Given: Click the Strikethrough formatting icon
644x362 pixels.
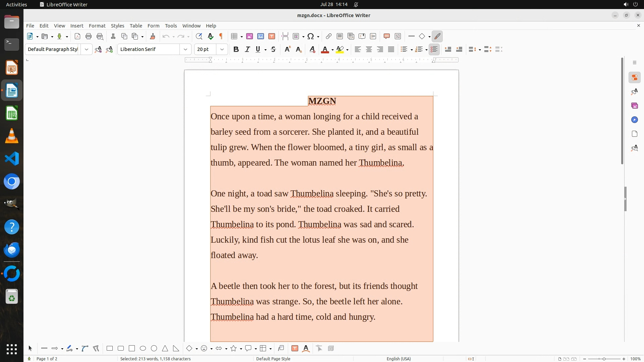Looking at the screenshot, I should coord(273,50).
